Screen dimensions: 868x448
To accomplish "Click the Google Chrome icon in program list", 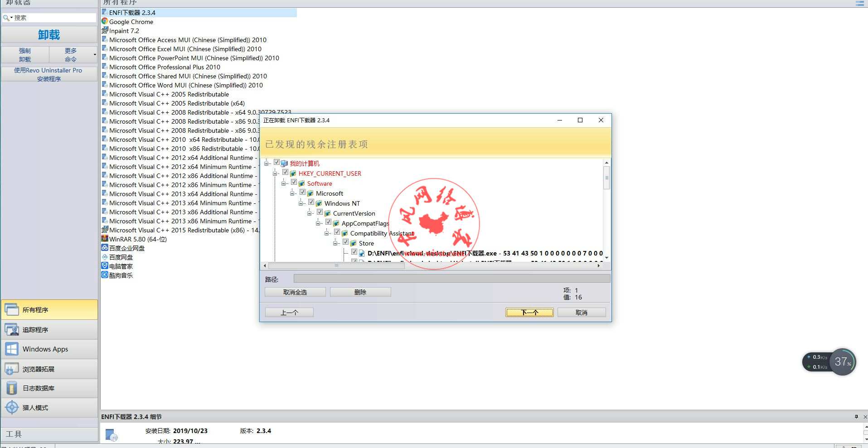I will click(x=105, y=21).
